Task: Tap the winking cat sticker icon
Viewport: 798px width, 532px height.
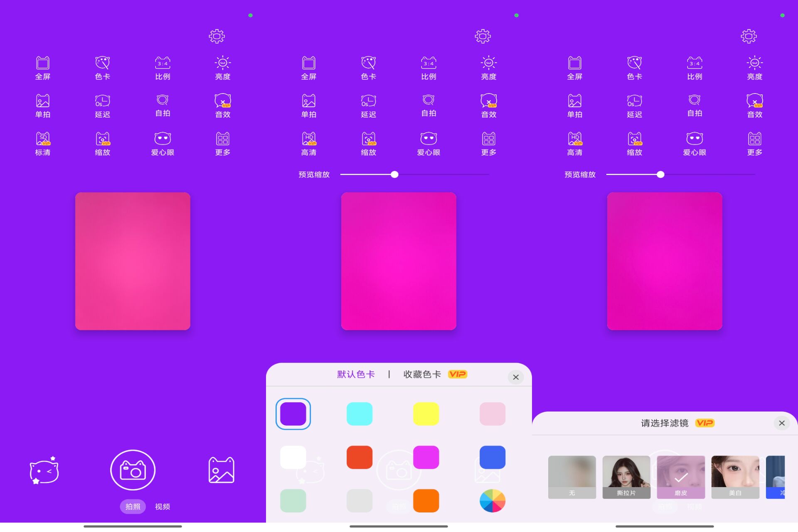Action: tap(44, 471)
